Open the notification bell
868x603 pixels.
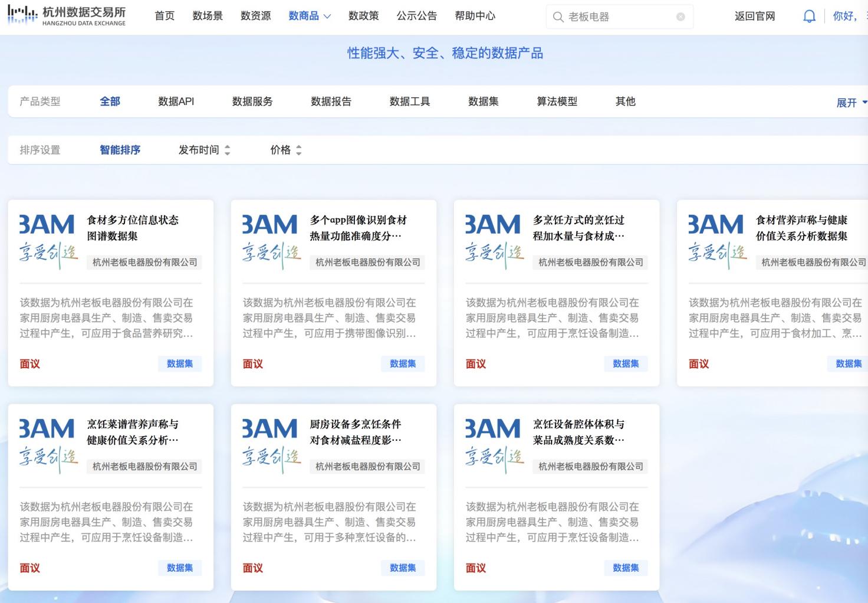coord(810,17)
